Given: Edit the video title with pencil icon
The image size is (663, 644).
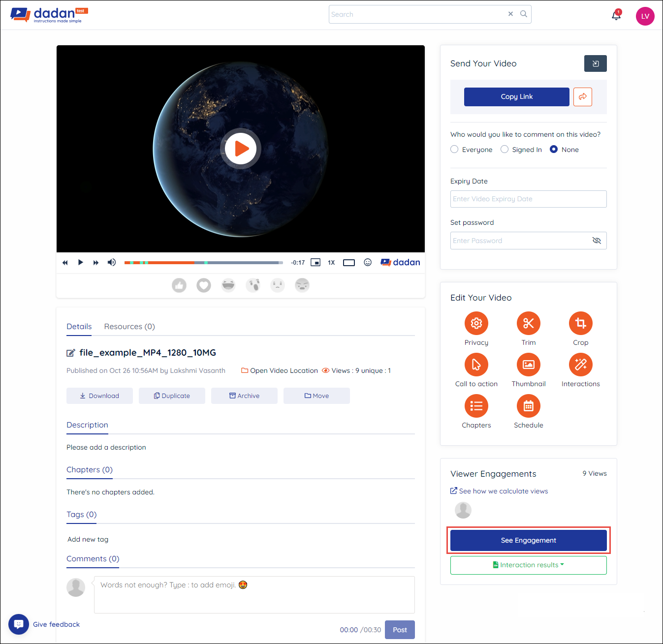Looking at the screenshot, I should point(71,353).
